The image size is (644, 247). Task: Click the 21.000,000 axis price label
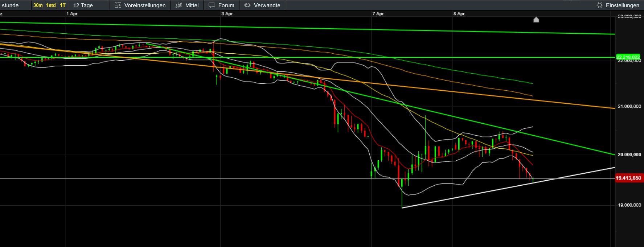tap(629, 106)
